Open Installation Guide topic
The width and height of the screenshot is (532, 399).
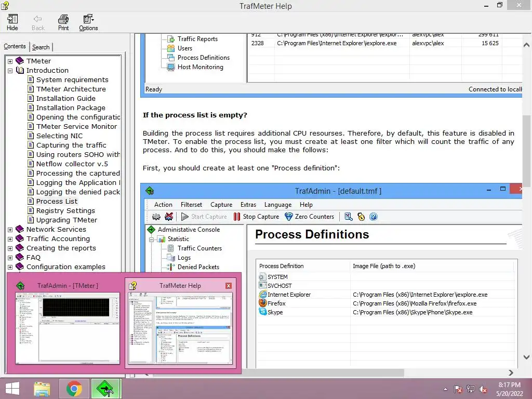coord(66,98)
